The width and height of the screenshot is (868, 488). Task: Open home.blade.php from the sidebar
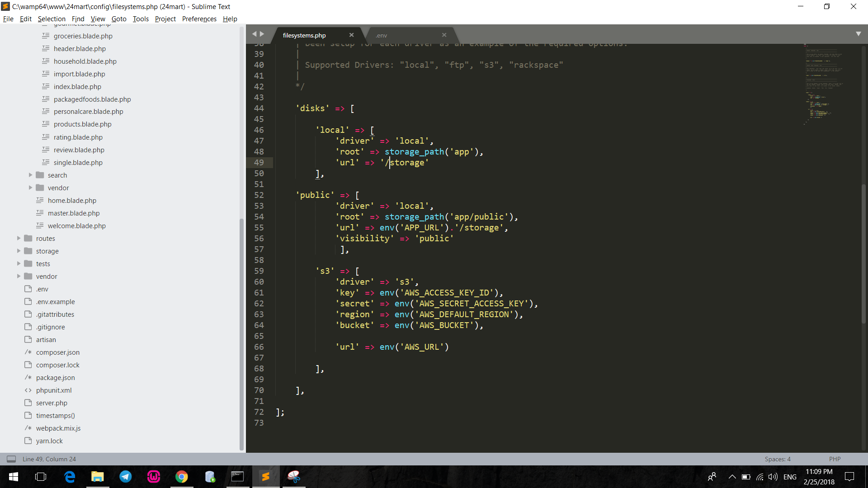pyautogui.click(x=72, y=200)
